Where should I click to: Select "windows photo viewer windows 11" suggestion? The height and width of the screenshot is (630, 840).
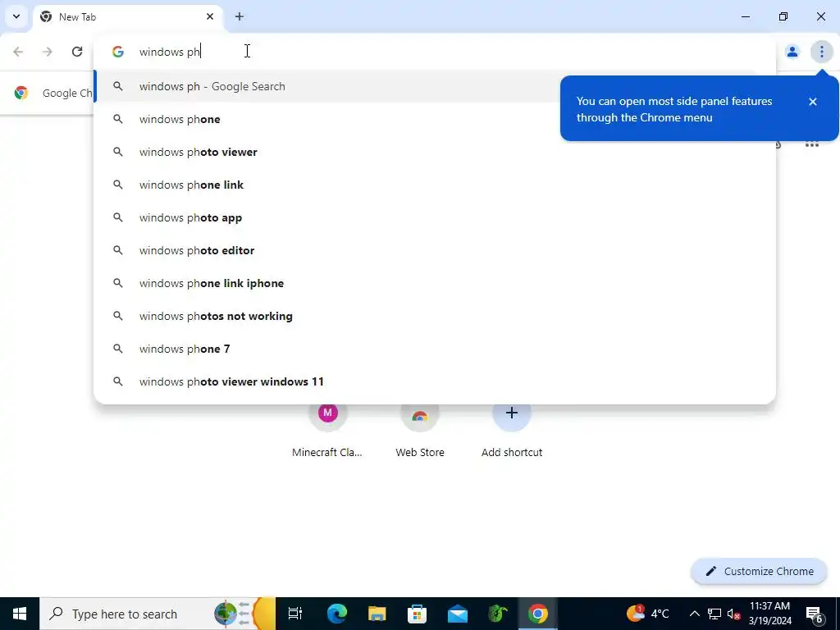(435, 381)
